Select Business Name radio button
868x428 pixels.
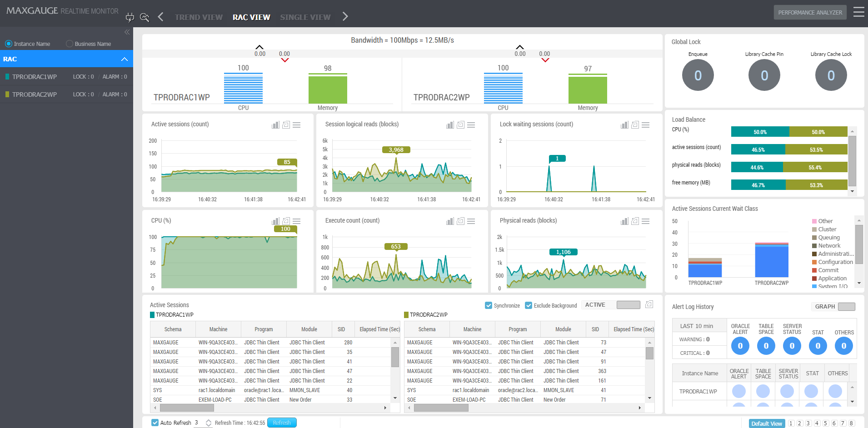point(70,44)
